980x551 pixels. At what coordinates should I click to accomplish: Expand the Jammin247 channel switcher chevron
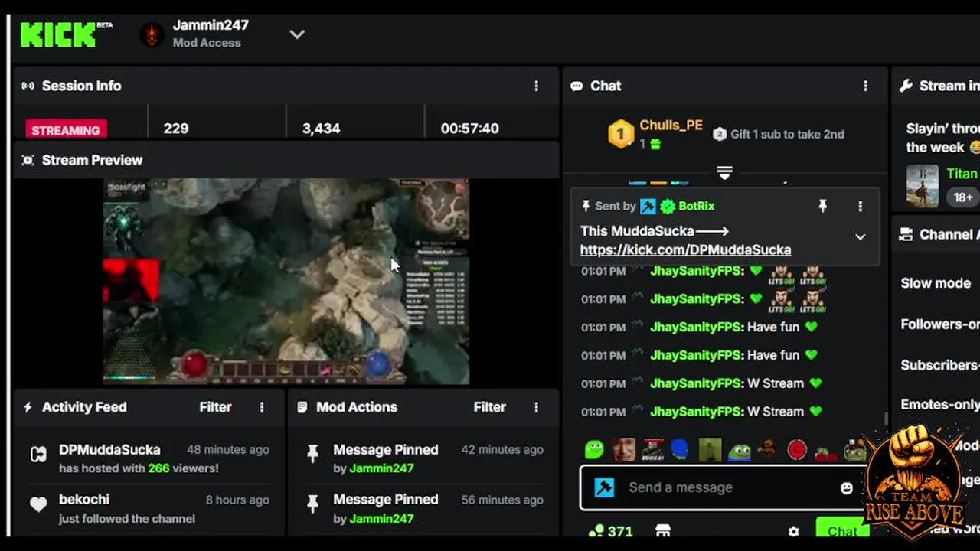(x=297, y=34)
